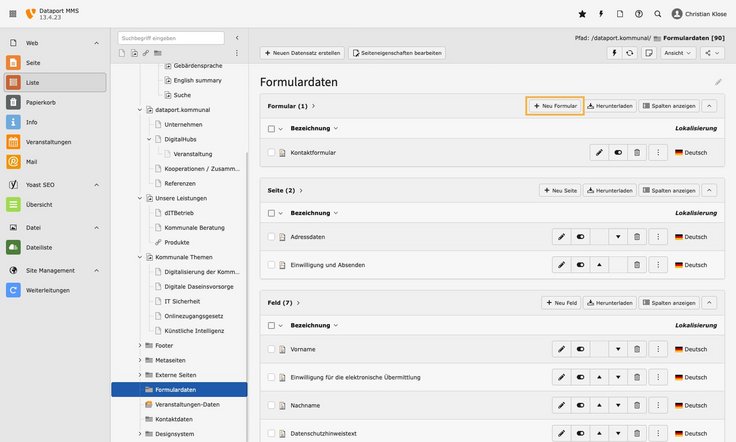736x442 pixels.
Task: Open more options for Vorname row
Action: coord(658,349)
